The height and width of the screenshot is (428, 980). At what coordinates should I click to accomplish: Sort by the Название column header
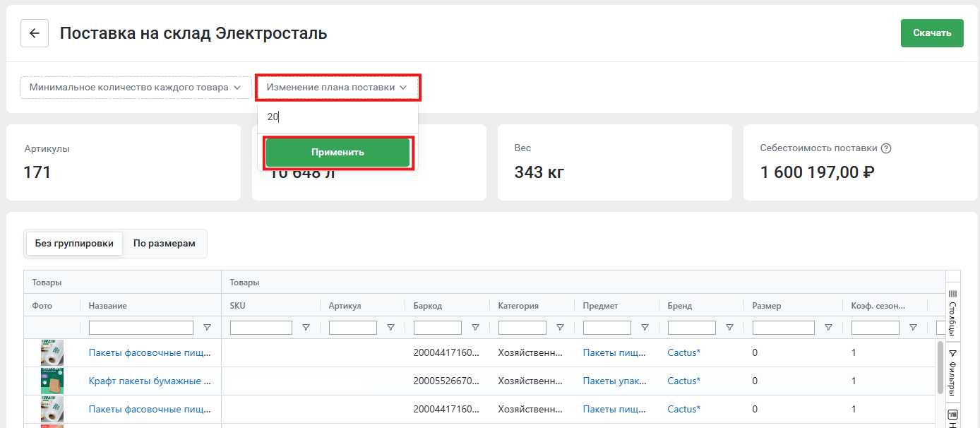108,306
